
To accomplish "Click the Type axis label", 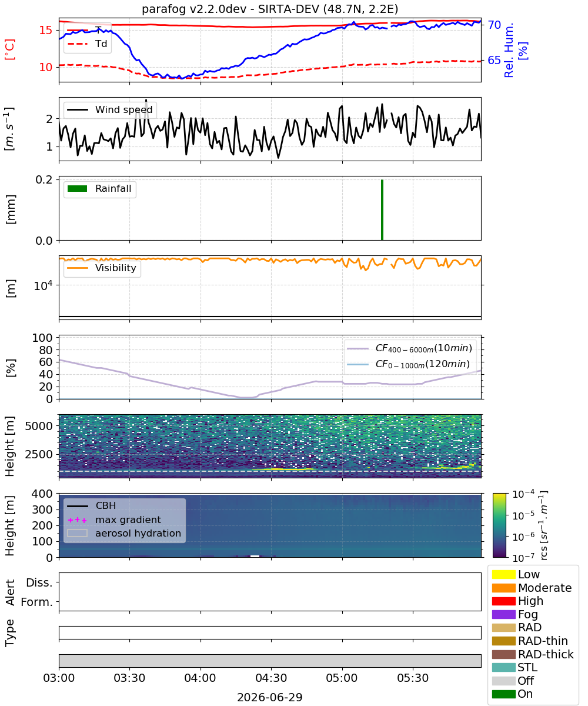I will [x=11, y=632].
